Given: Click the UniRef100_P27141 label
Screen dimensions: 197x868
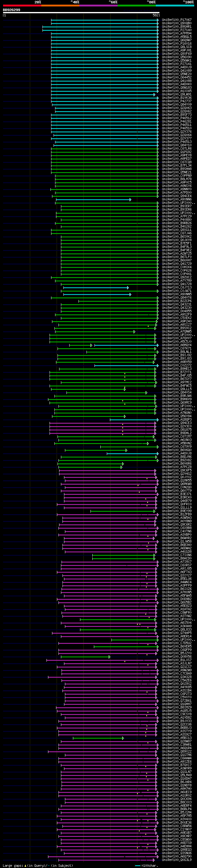Looking at the screenshot, I should [x=177, y=64].
